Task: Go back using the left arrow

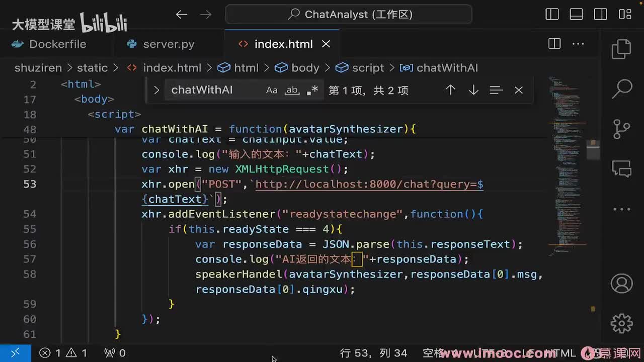Action: pos(182,15)
